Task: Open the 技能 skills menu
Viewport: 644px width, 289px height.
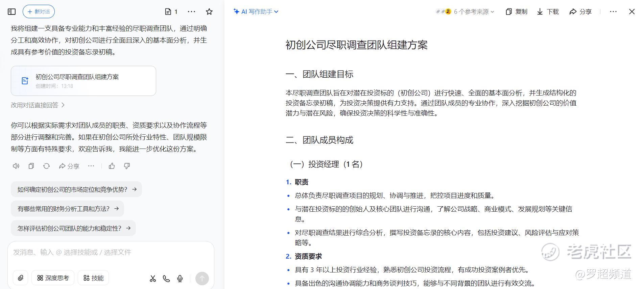Action: pyautogui.click(x=93, y=278)
